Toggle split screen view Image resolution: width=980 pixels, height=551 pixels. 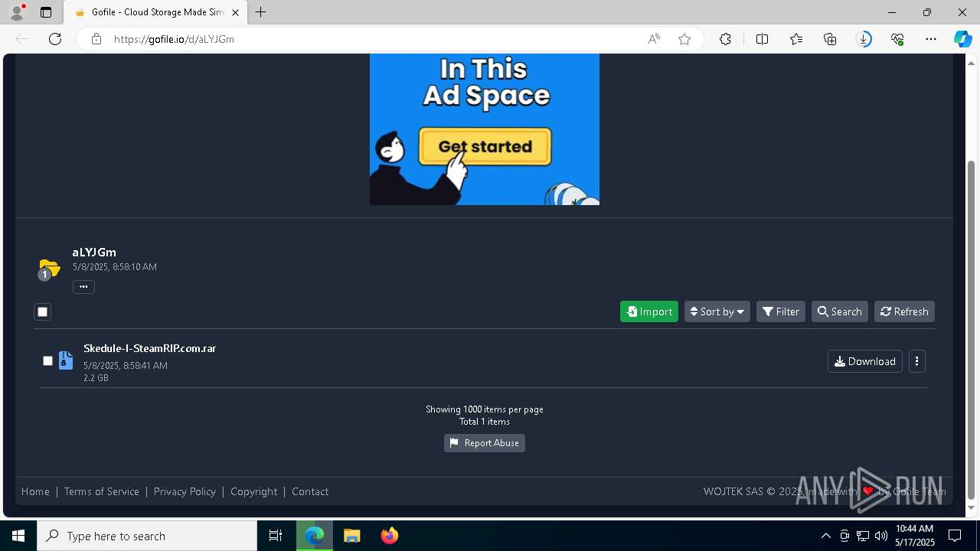coord(762,39)
